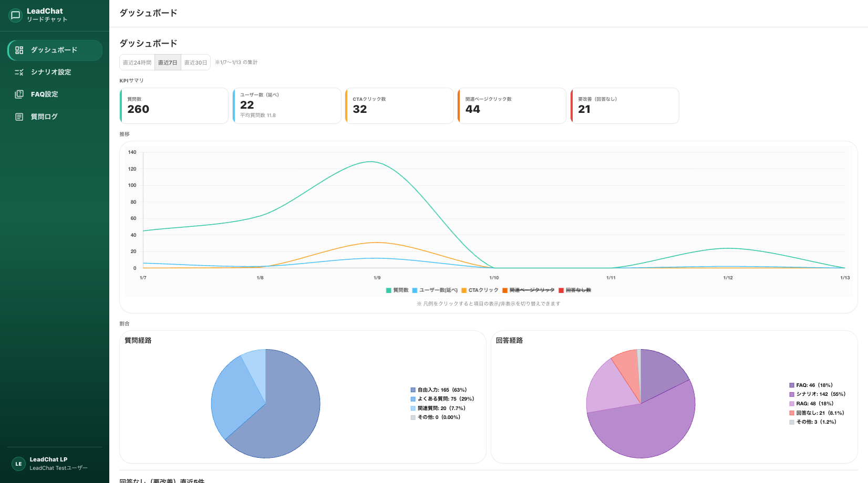The height and width of the screenshot is (483, 868).
Task: Click the シナリオ設定 checklist icon
Action: coord(19,72)
